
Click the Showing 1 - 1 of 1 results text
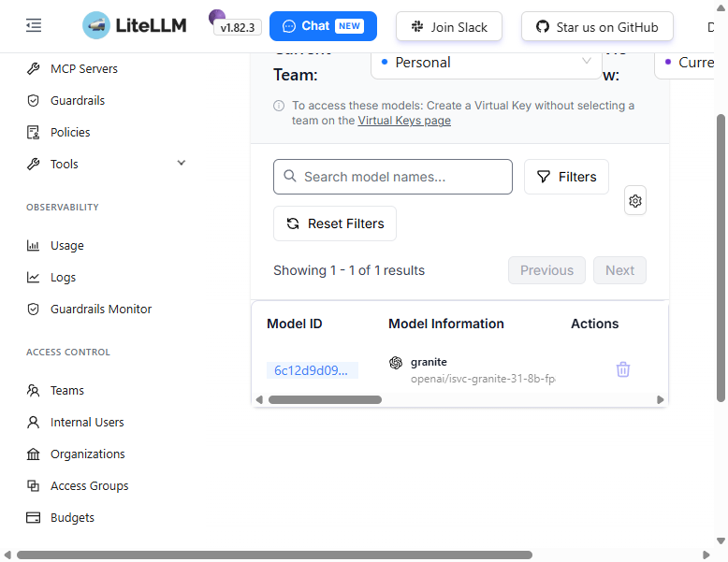pyautogui.click(x=349, y=270)
